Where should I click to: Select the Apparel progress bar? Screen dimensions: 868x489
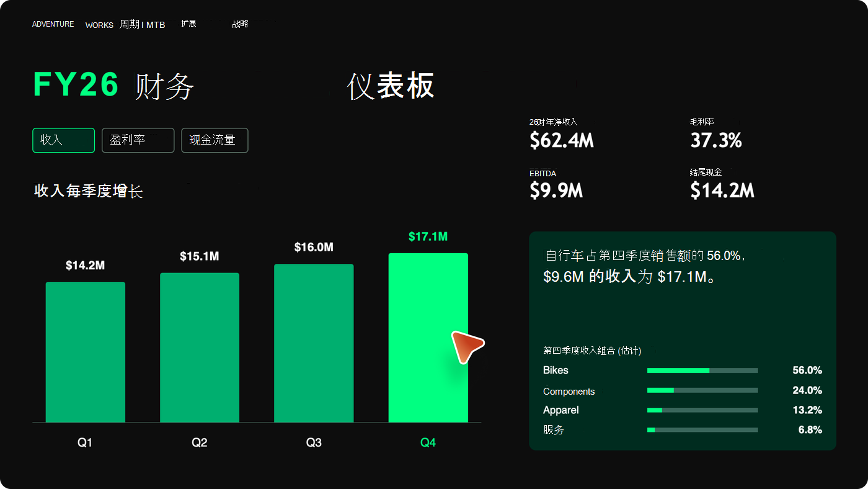point(702,410)
